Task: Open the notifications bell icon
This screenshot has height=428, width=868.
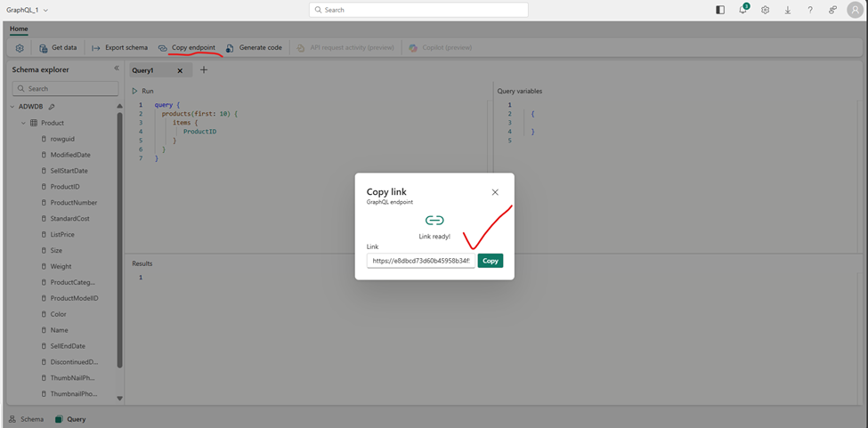Action: (742, 10)
